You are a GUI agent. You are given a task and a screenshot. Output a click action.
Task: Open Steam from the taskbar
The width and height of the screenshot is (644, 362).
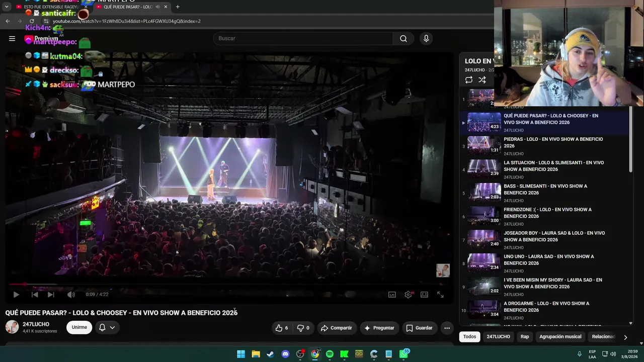tap(271, 354)
